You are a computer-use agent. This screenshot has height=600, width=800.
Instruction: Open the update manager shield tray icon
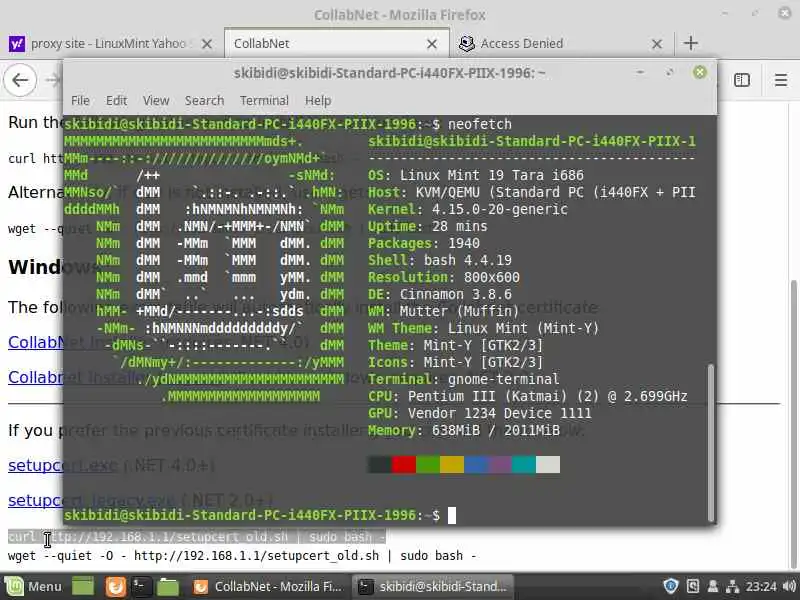pyautogui.click(x=670, y=586)
